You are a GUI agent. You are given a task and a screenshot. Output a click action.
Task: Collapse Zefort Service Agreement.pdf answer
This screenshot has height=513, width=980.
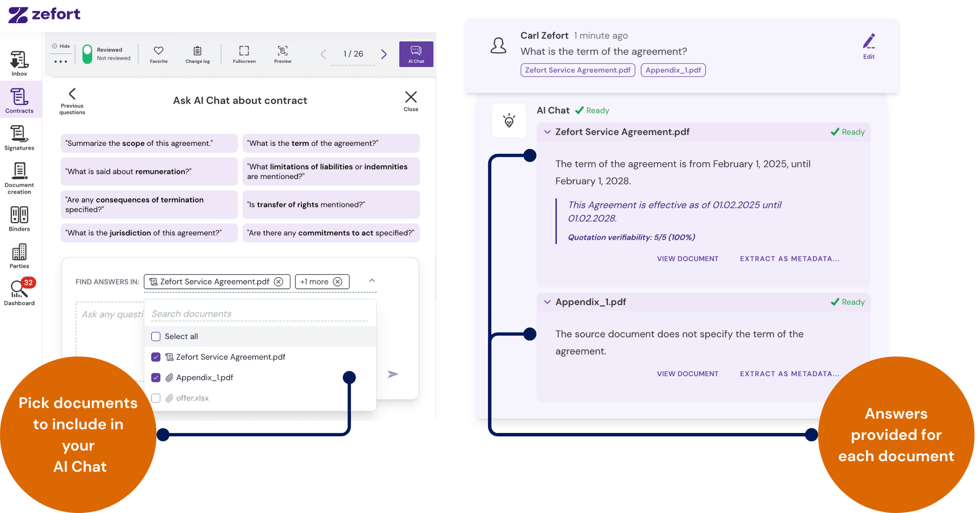[x=548, y=132]
